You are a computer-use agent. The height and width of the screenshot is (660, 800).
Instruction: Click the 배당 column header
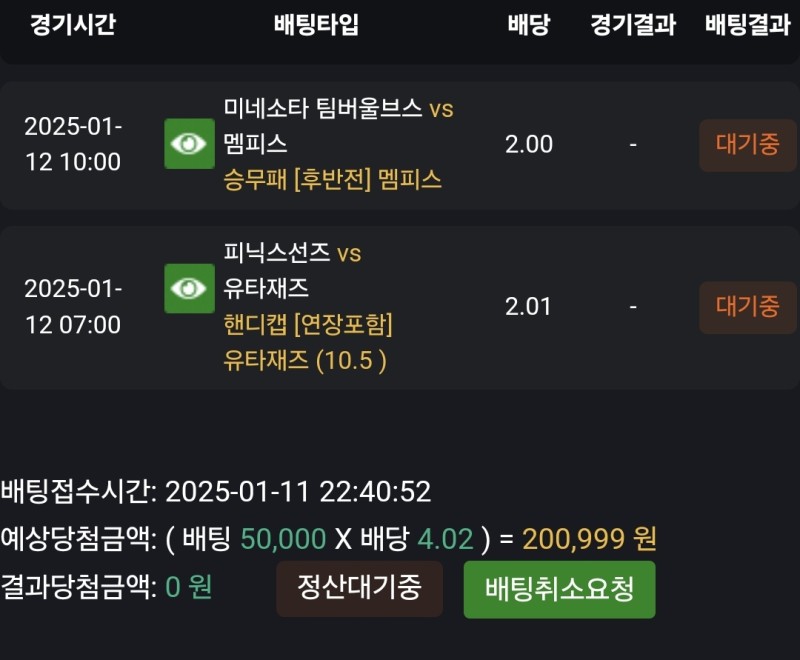point(528,25)
